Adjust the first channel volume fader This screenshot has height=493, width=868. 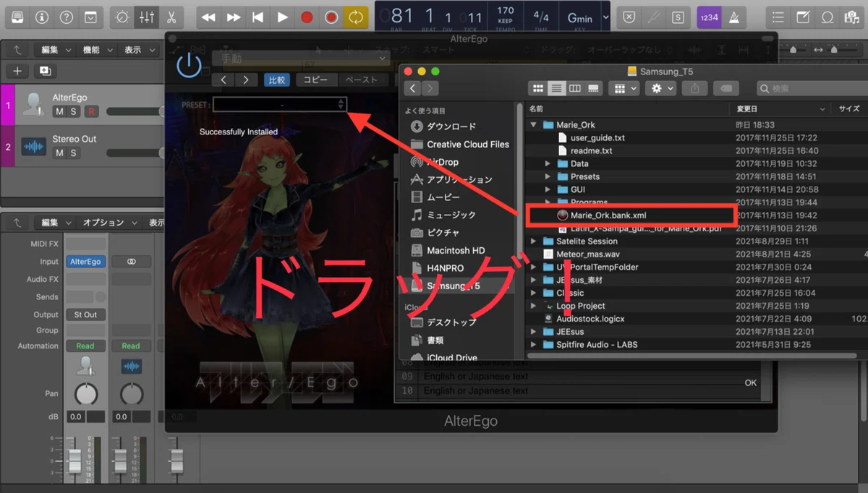click(x=75, y=460)
